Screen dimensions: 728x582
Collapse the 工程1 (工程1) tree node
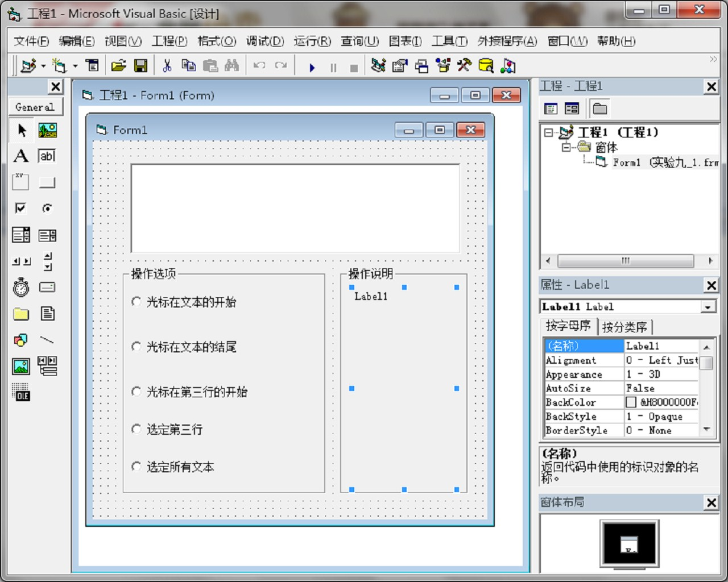548,132
